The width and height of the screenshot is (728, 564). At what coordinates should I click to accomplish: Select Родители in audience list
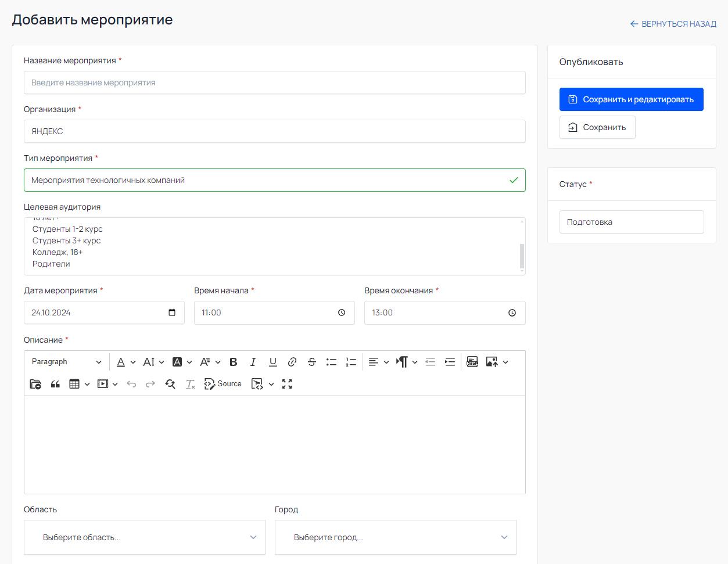(x=51, y=264)
